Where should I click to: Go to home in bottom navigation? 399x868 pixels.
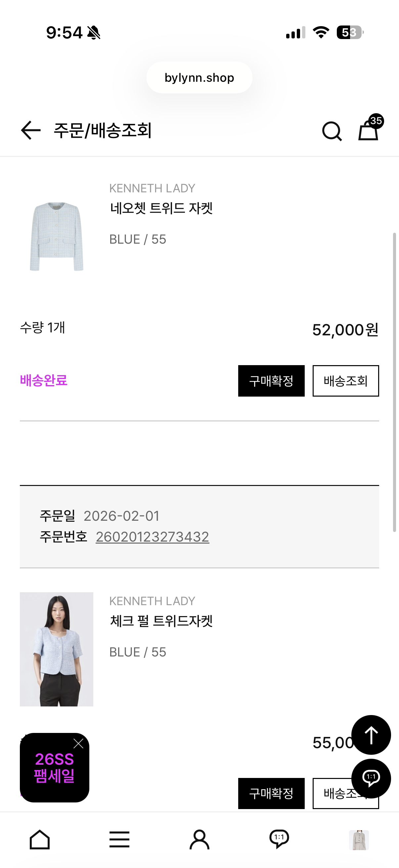40,839
